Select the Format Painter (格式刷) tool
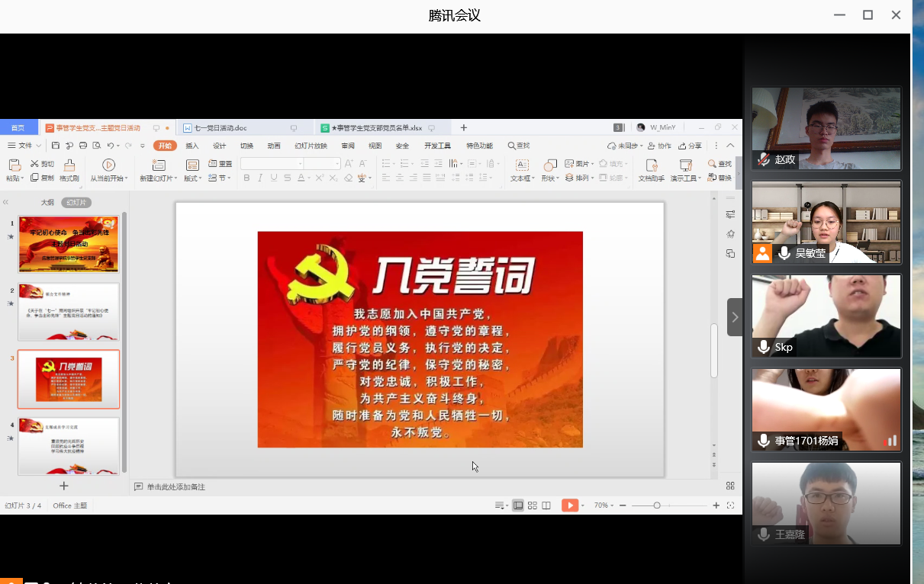 click(69, 171)
